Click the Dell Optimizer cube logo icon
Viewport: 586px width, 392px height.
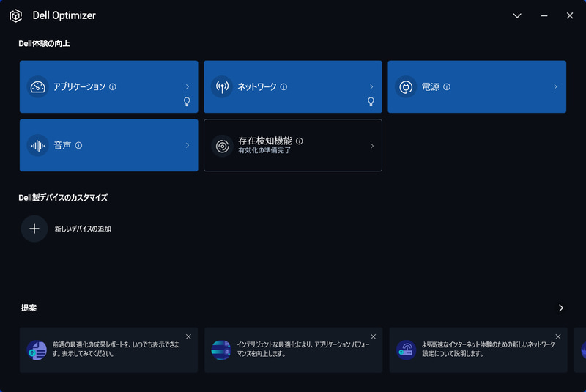pos(15,15)
